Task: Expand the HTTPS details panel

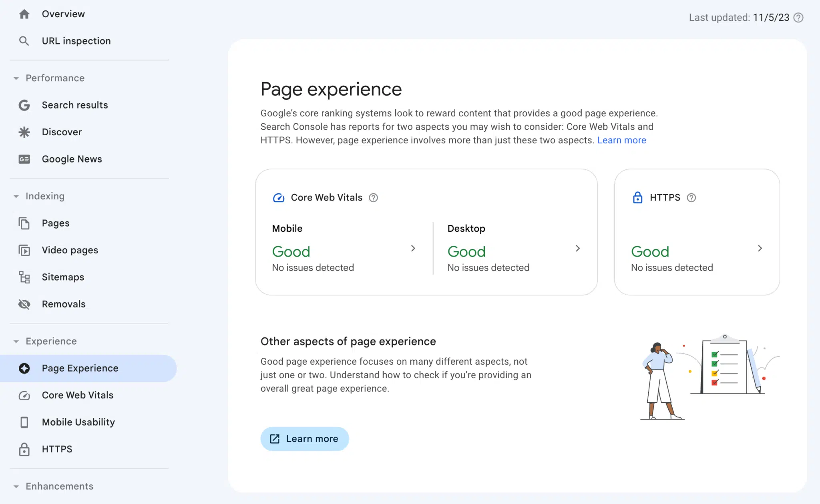Action: 760,248
